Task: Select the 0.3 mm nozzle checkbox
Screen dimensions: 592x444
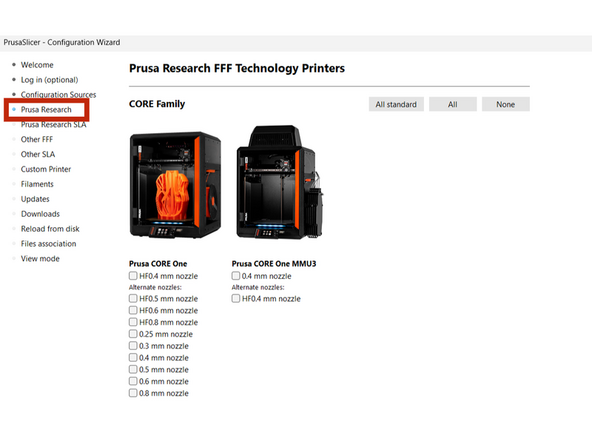Action: coord(133,345)
